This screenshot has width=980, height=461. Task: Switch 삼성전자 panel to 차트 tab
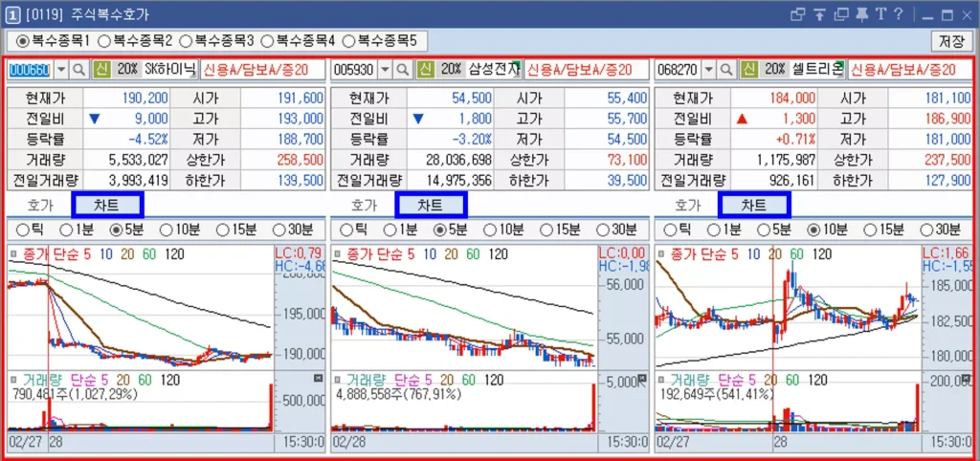[432, 205]
